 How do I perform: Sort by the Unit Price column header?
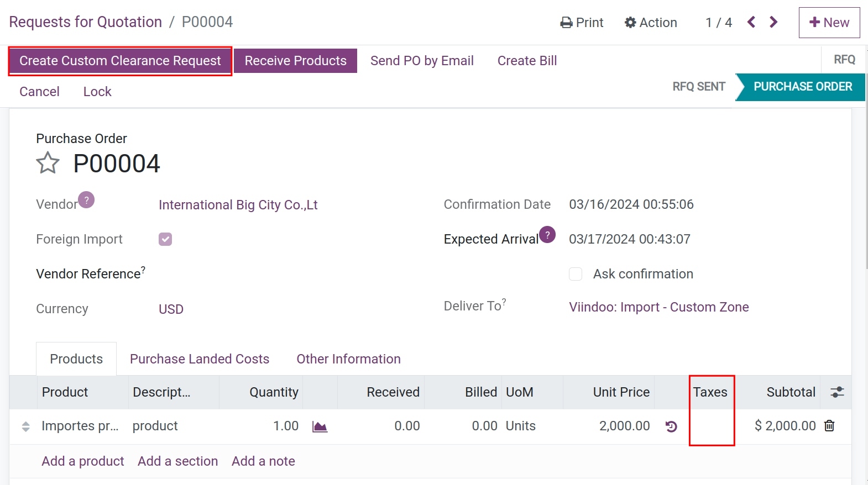(x=609, y=392)
